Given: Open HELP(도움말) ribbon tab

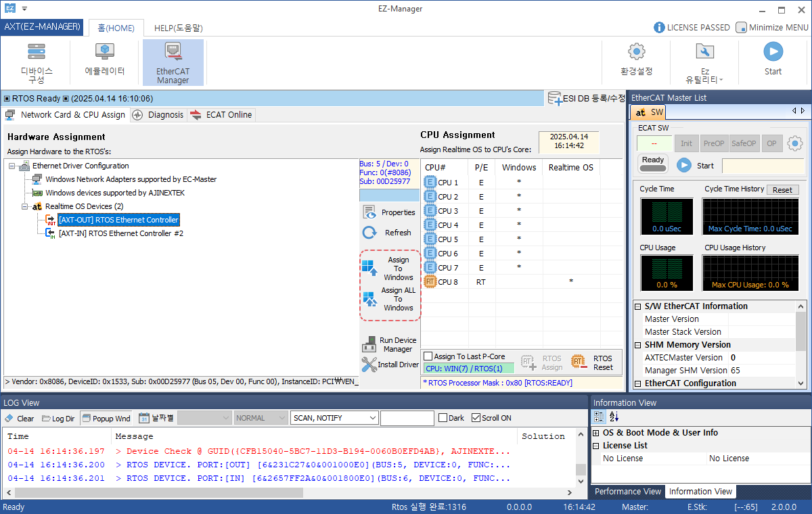Looking at the screenshot, I should [178, 28].
